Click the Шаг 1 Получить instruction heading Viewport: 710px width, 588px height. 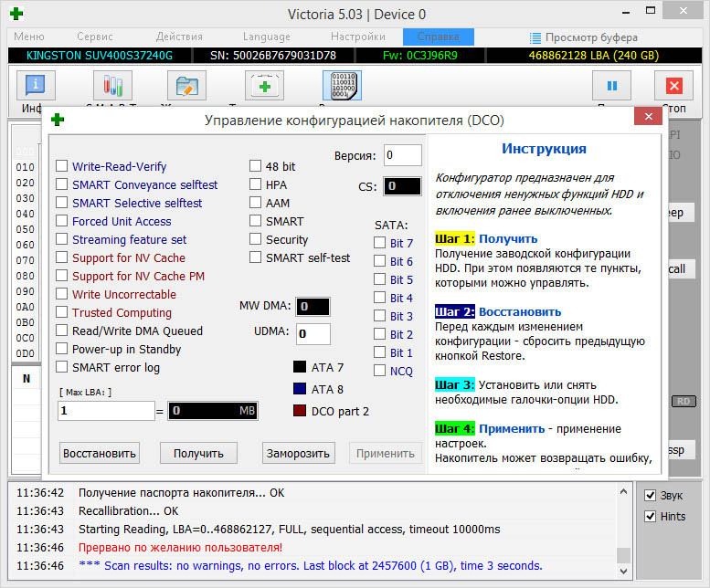486,239
